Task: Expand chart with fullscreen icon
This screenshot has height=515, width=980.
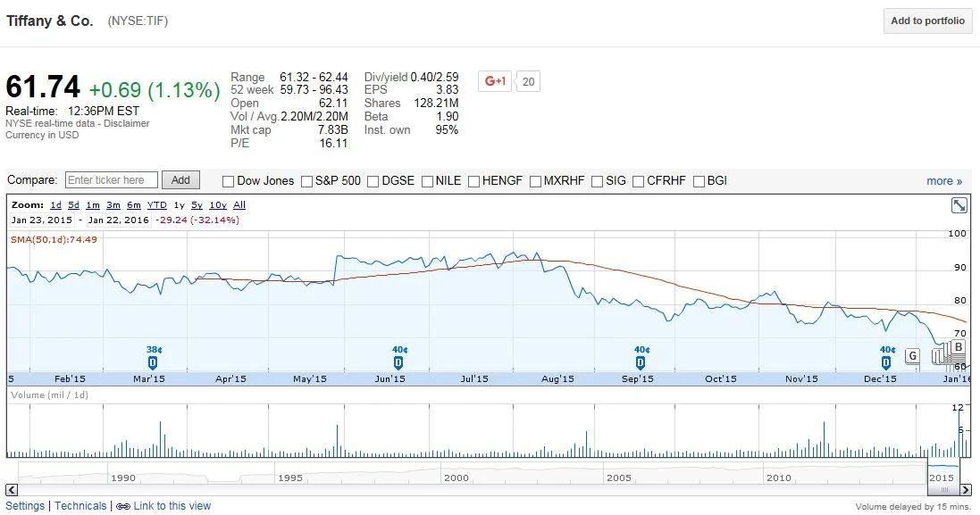Action: click(959, 204)
